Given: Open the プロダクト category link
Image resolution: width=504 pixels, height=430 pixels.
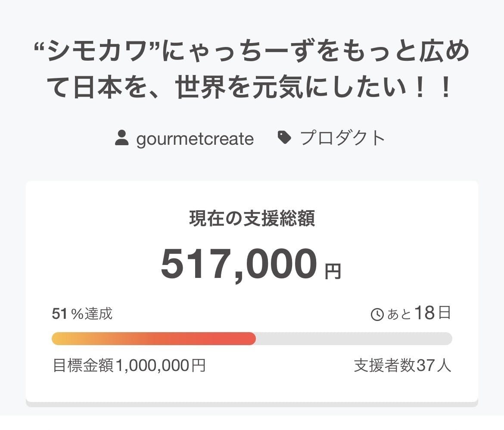Looking at the screenshot, I should click(x=342, y=139).
